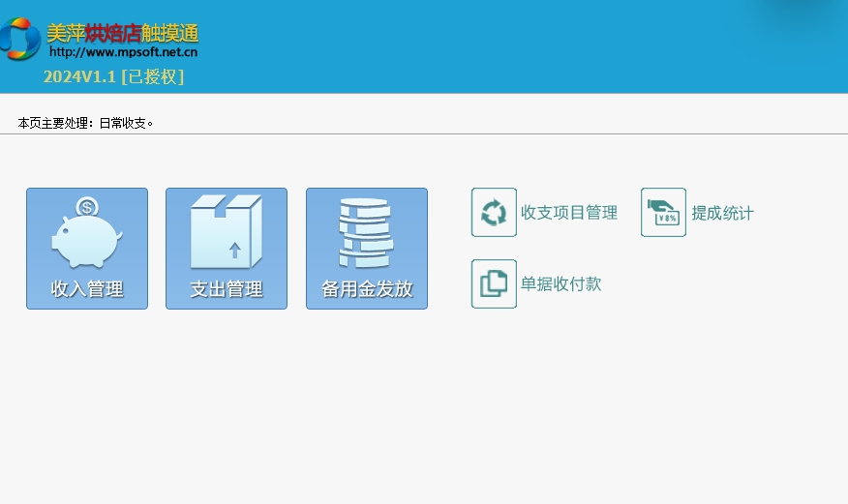Viewport: 848px width, 504px height.
Task: Launch 单据收付款 from its text label
Action: [560, 284]
